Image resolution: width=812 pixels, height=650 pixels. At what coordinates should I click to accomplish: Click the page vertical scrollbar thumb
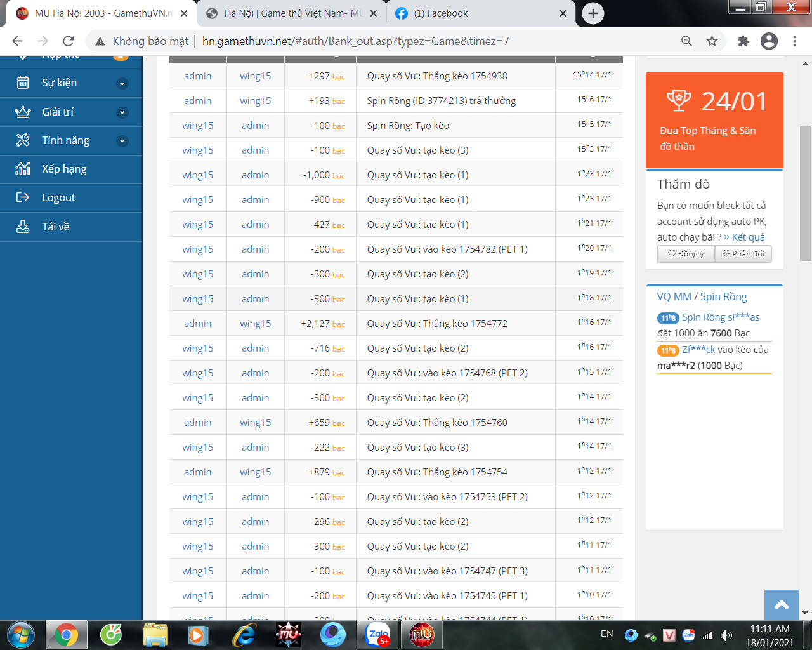tap(805, 194)
